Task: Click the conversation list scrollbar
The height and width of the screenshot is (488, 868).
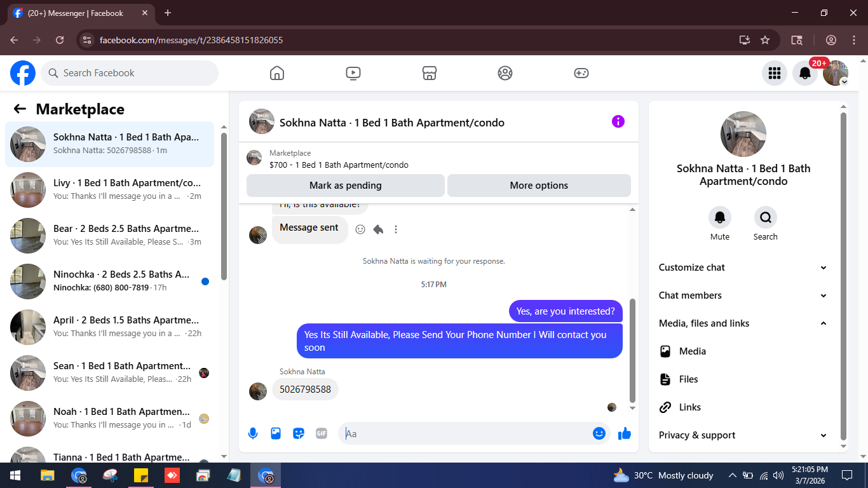Action: [224, 206]
